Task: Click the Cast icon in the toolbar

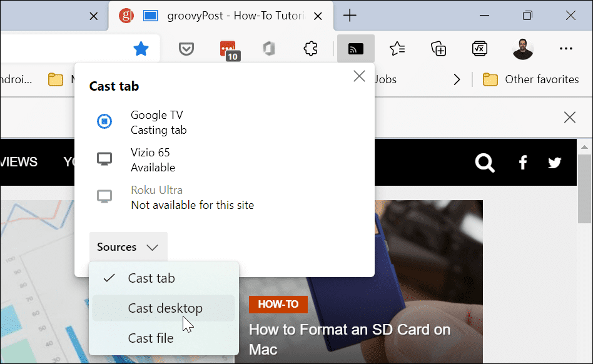Action: (355, 49)
